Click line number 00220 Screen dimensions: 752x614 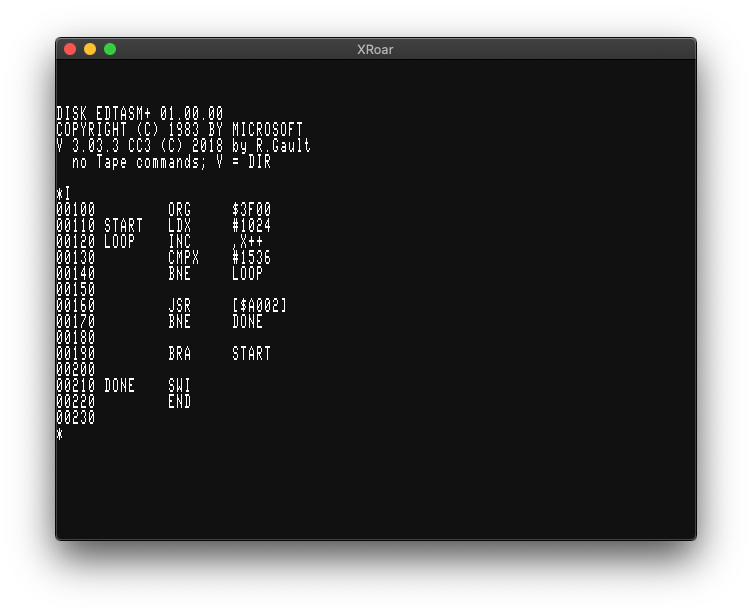point(75,401)
